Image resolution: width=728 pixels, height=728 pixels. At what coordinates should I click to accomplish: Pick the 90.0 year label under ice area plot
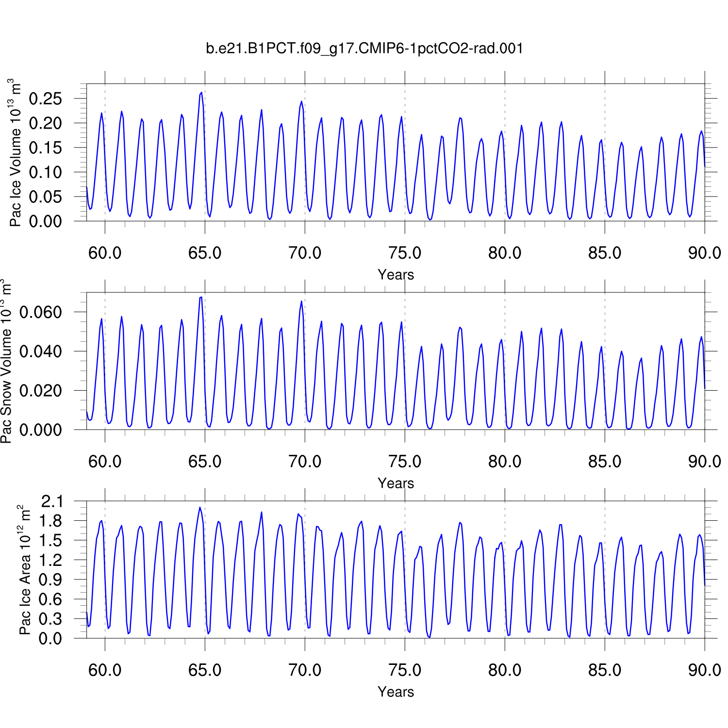coord(704,670)
